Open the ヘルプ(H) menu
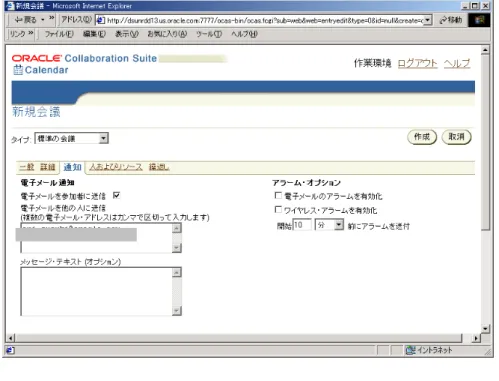Screen dimensions: 499x381 click(x=244, y=34)
